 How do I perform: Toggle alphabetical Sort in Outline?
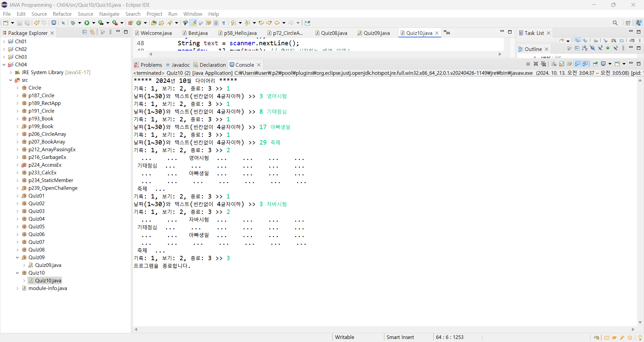585,48
